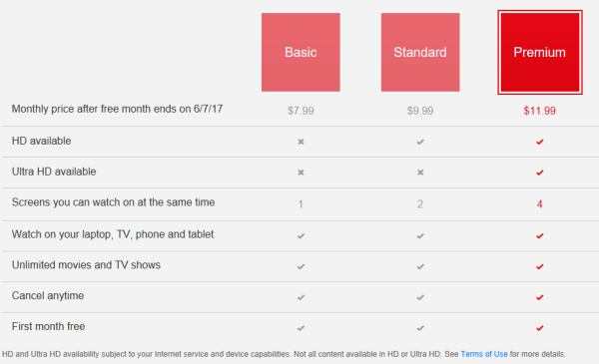Click the $7.99 Basic price
Viewport: 599px width, 364px height.
click(300, 111)
